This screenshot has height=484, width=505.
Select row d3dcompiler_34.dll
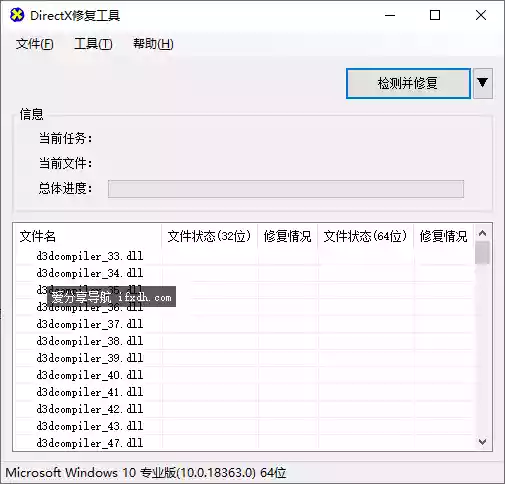(244, 273)
